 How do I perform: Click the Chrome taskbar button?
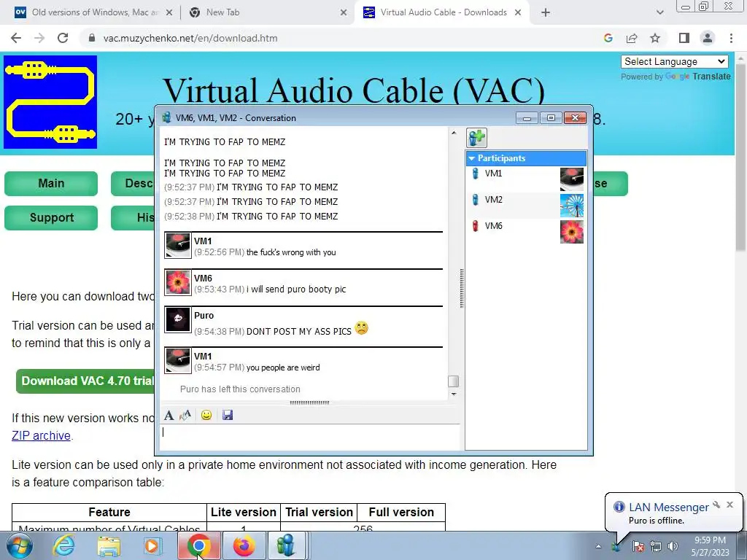pos(198,545)
